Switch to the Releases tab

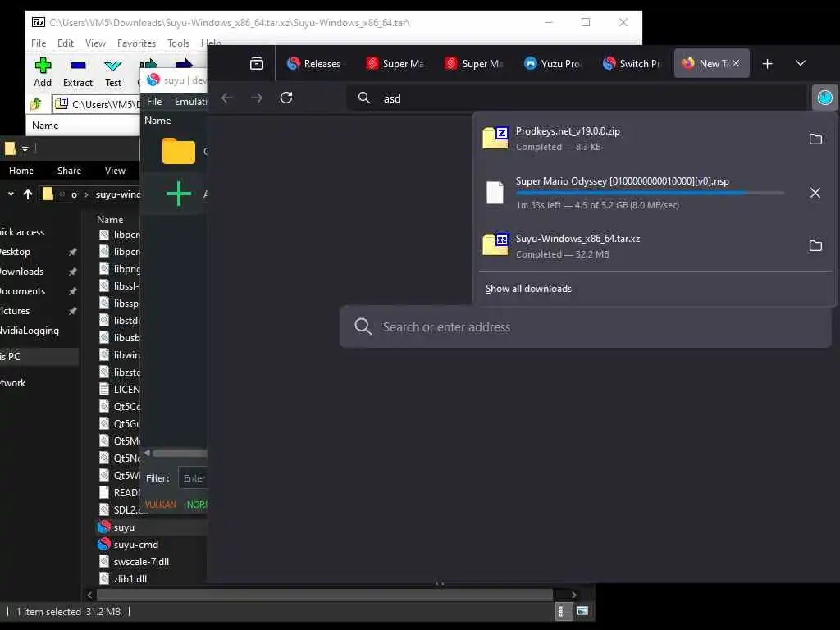314,63
